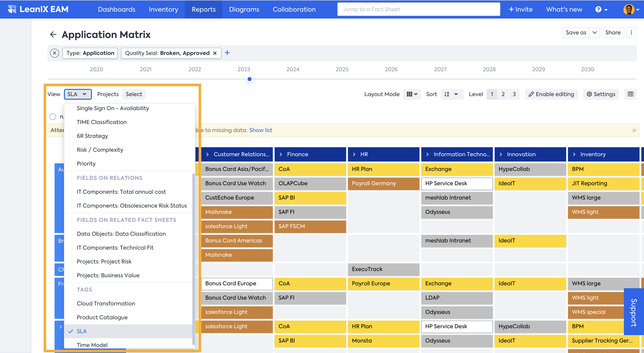Click the timeline slider handle at 2023
The height and width of the screenshot is (353, 644).
tap(249, 79)
